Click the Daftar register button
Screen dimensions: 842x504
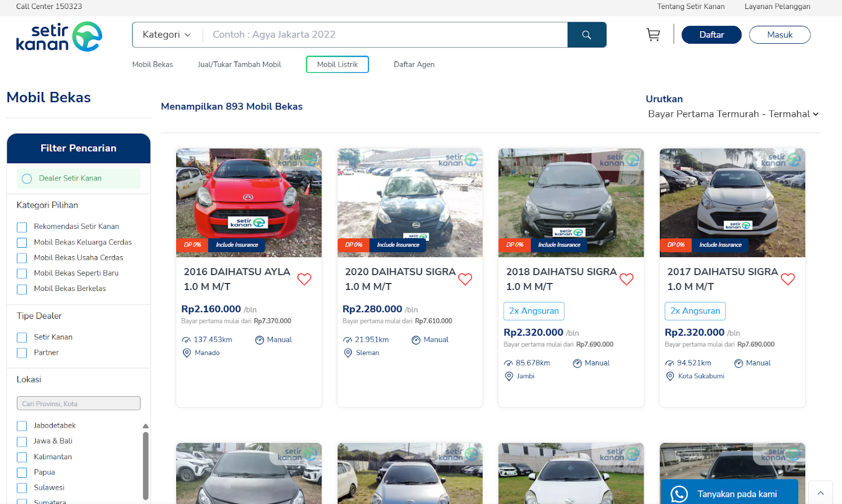pyautogui.click(x=711, y=35)
